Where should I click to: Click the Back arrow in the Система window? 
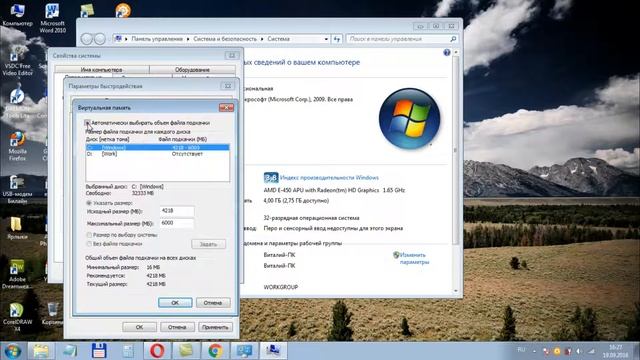tap(87, 39)
